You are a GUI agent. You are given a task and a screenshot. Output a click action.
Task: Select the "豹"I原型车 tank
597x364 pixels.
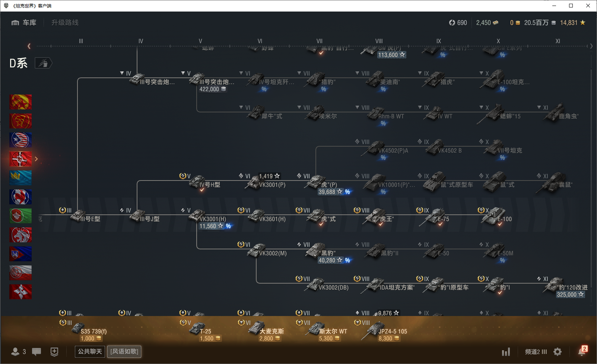coord(446,285)
